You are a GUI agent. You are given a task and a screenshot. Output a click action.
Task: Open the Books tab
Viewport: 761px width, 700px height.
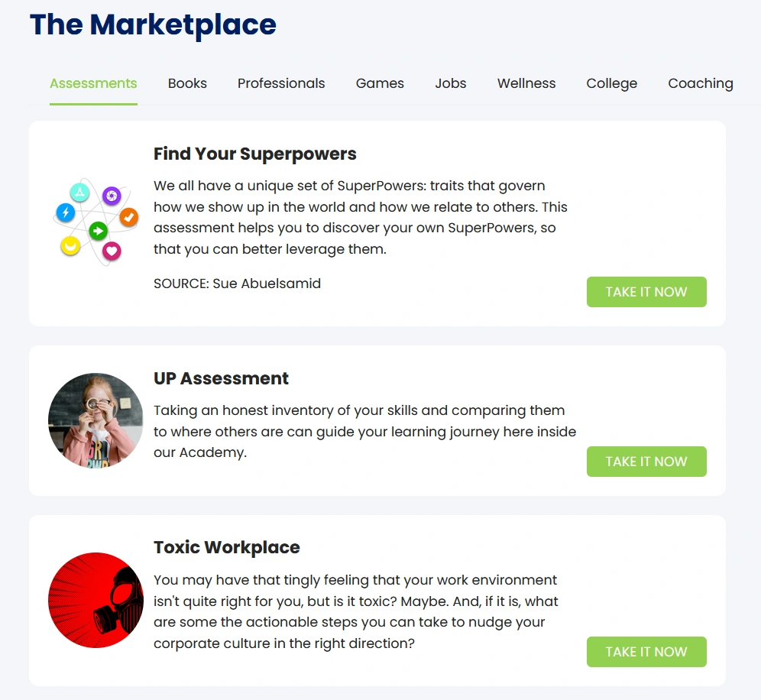pyautogui.click(x=187, y=83)
